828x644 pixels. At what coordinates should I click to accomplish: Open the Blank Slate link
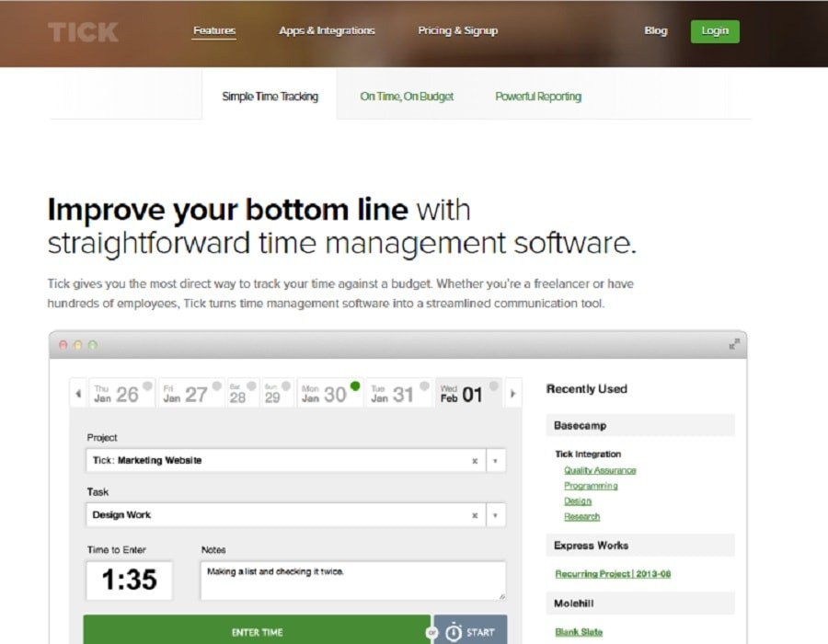coord(579,631)
